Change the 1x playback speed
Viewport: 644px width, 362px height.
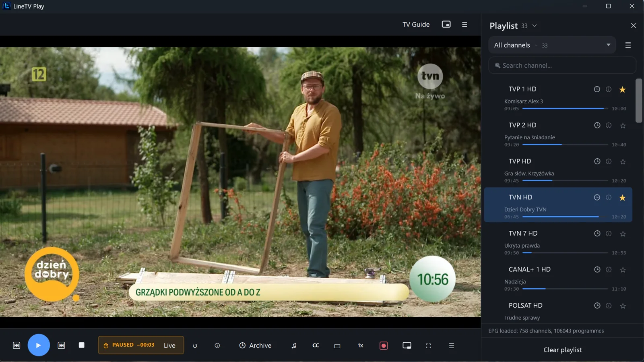pos(360,345)
